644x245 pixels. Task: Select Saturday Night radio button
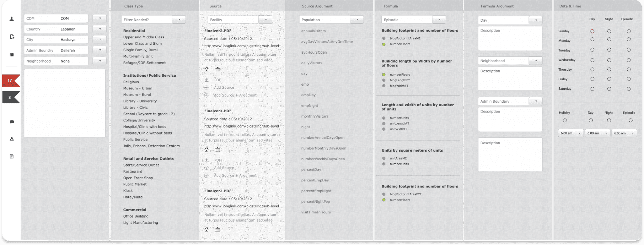click(x=609, y=89)
